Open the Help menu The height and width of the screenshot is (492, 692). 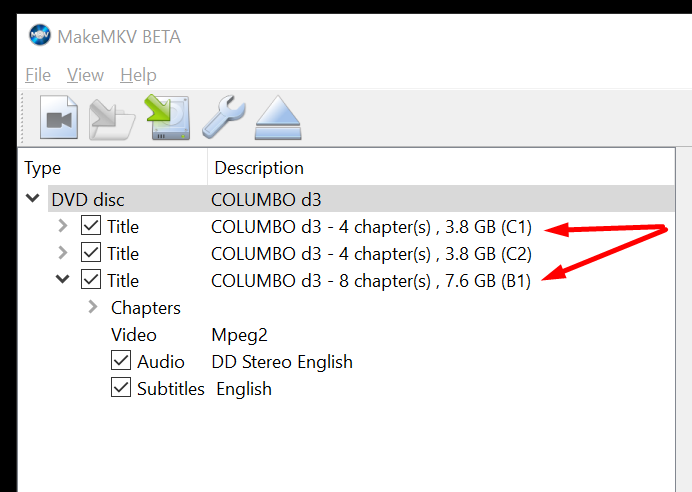[x=138, y=75]
